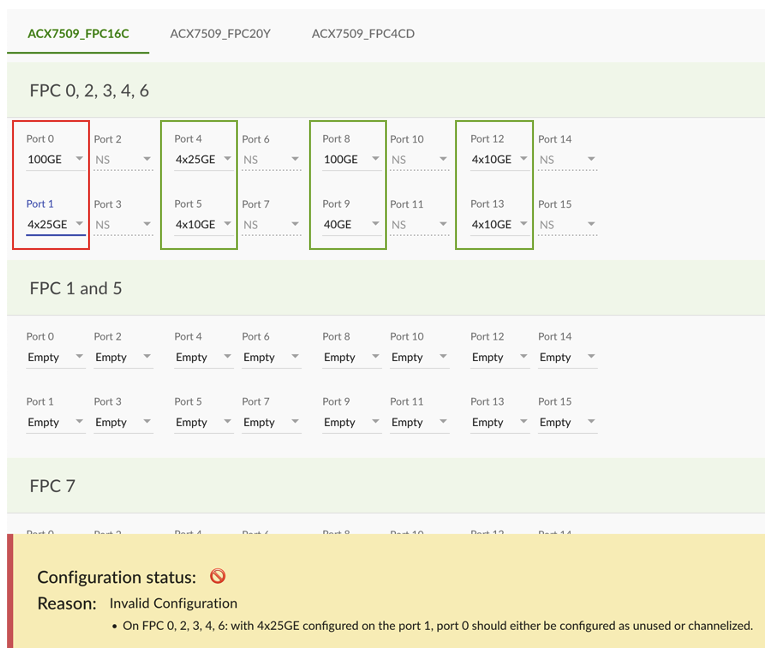Open Port 13 Empty dropdown in FPC 1 and 5
Viewport: 773px width, 654px height.
click(x=500, y=422)
